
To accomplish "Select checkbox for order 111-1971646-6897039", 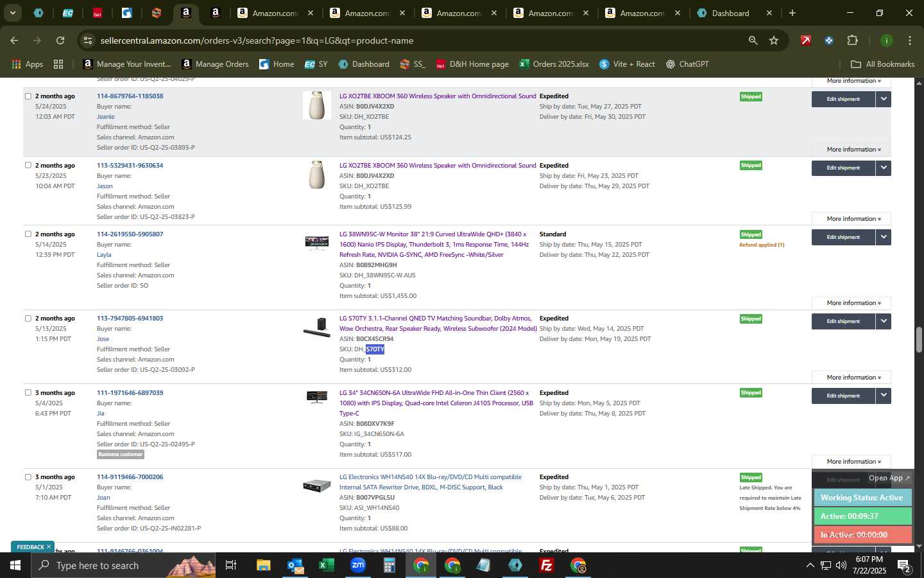I will 28,392.
